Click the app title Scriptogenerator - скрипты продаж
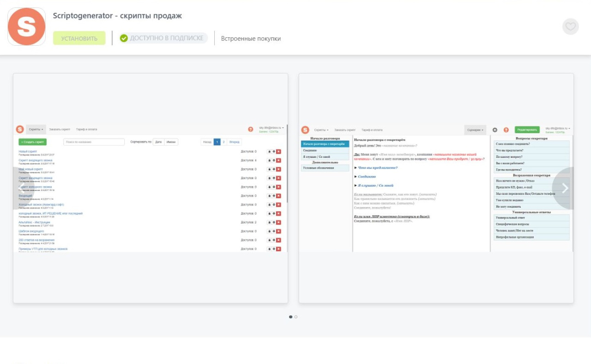591x364 pixels. 117,16
